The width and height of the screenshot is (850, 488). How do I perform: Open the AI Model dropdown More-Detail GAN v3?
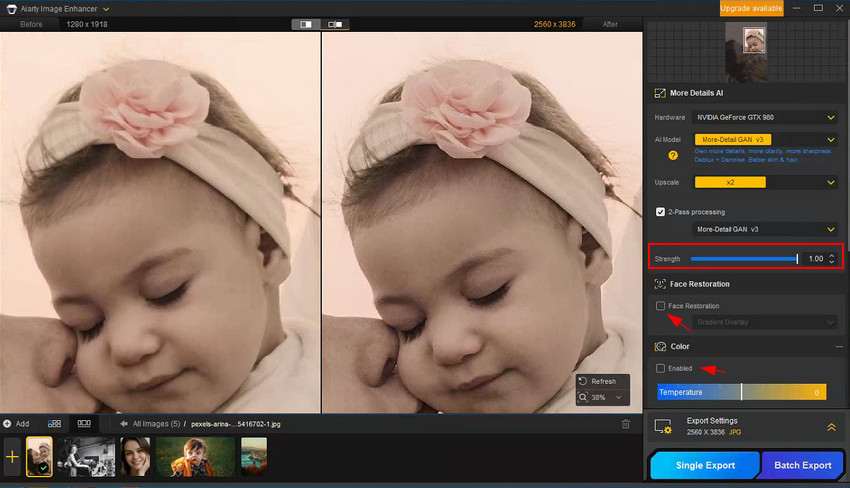(x=765, y=139)
